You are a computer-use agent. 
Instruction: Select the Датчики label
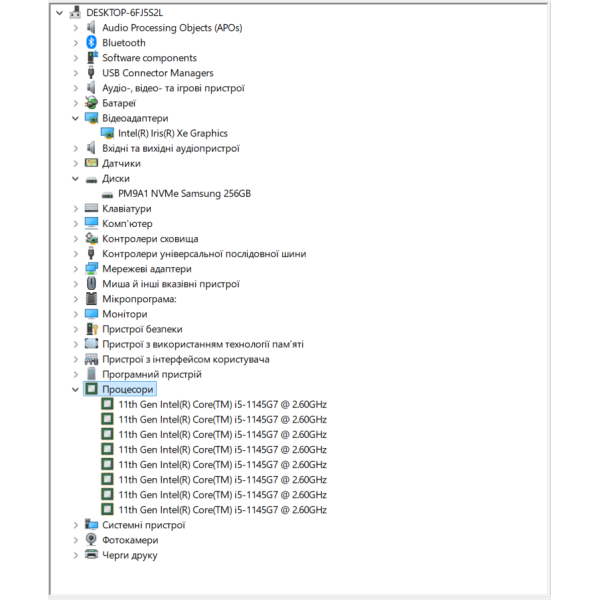[x=121, y=164]
